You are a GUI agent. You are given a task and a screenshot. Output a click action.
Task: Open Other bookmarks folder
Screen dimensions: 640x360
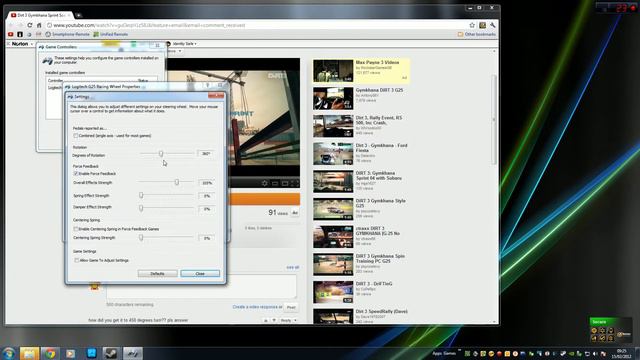[476, 35]
